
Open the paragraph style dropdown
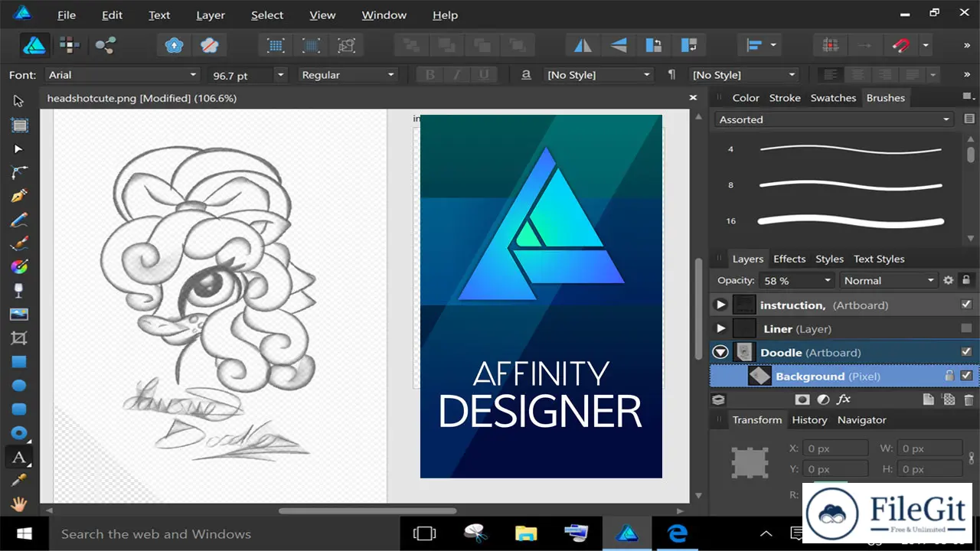743,75
